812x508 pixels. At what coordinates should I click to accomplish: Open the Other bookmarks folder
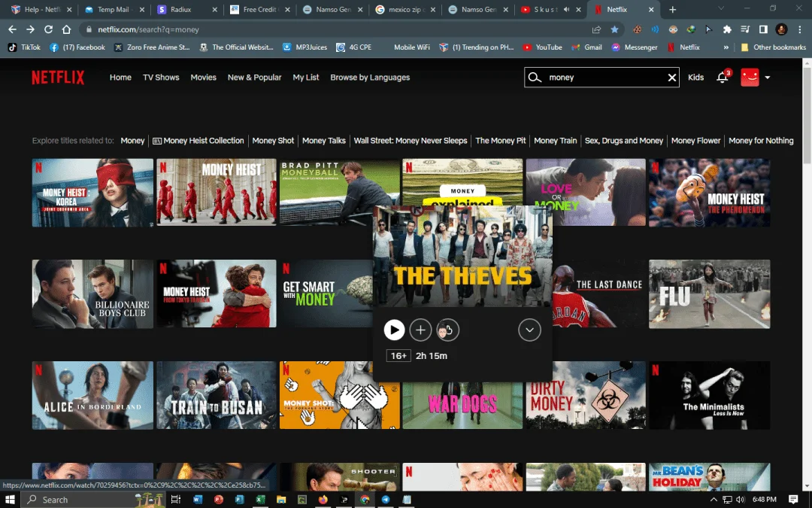[773, 47]
